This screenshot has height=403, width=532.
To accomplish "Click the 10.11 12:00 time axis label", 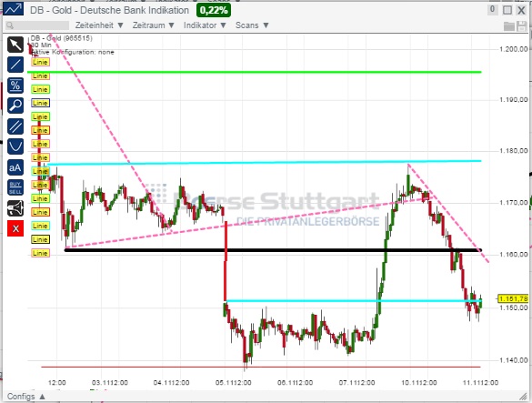I will tap(419, 383).
